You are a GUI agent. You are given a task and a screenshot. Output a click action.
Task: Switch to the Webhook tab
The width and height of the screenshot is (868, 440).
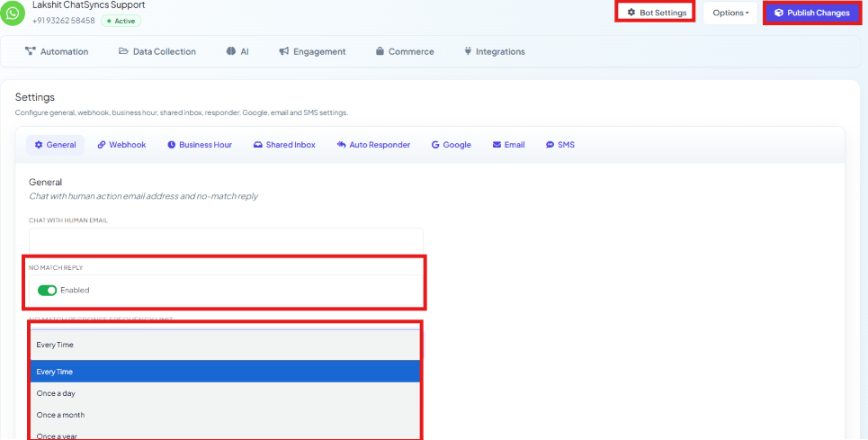[121, 145]
